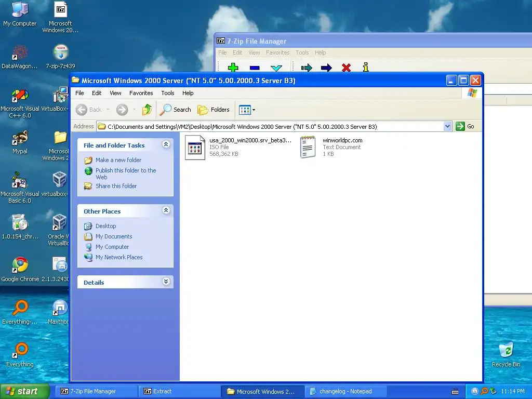
Task: Select the Everything-... installer desktop icon
Action: [x=20, y=312]
